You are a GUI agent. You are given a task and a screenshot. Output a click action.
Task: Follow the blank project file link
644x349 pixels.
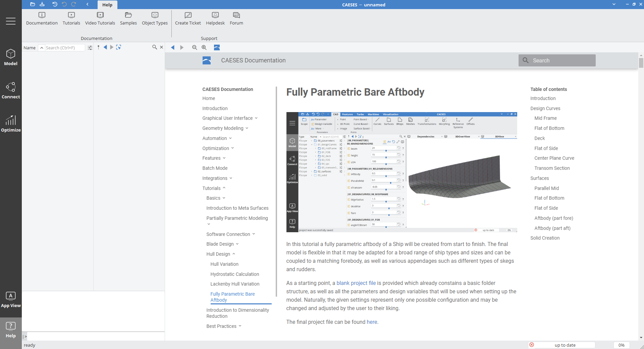click(356, 283)
